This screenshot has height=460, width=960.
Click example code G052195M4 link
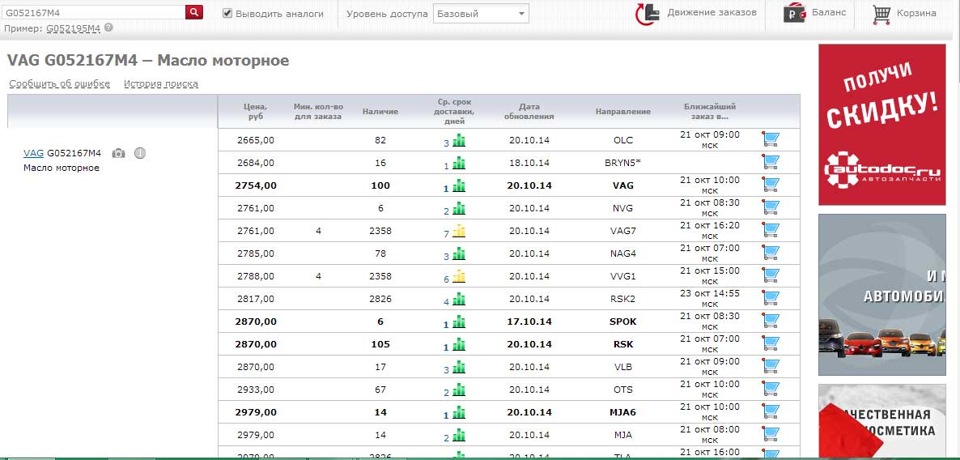73,28
